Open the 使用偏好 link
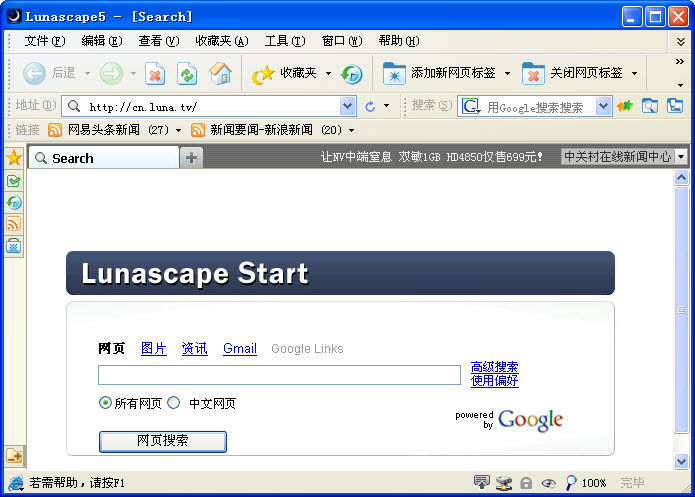Viewport: 695px width, 497px height. [x=494, y=380]
